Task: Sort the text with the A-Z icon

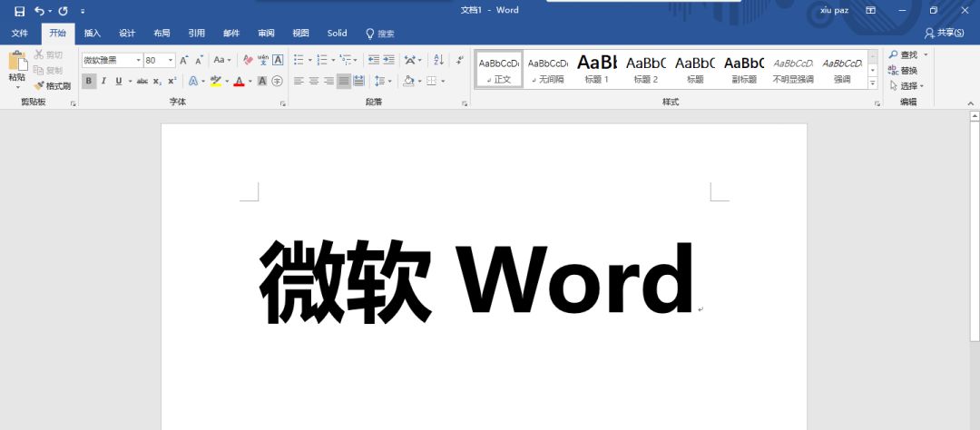Action: pos(439,60)
